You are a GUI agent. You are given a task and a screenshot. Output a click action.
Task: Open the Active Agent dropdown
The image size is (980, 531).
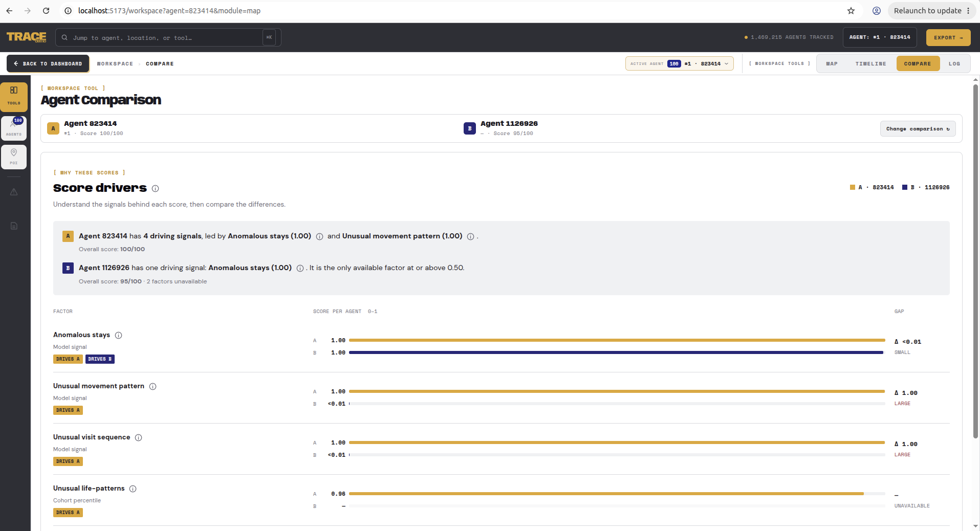coord(679,63)
